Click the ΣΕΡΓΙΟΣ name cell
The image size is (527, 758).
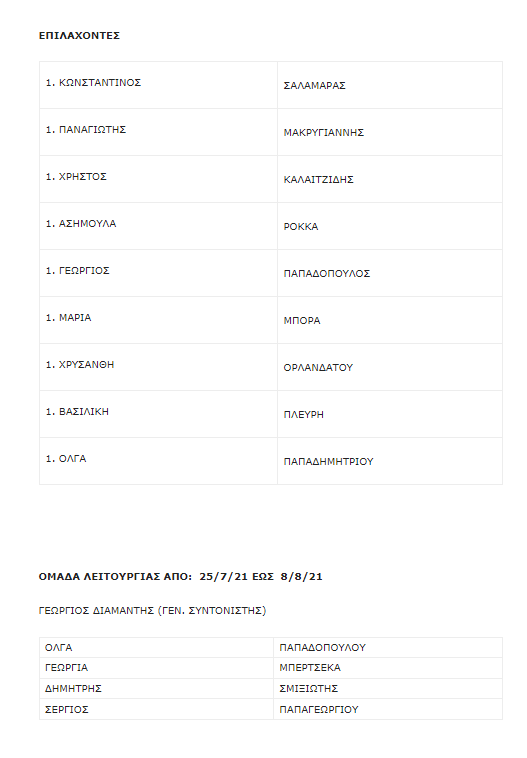point(157,709)
